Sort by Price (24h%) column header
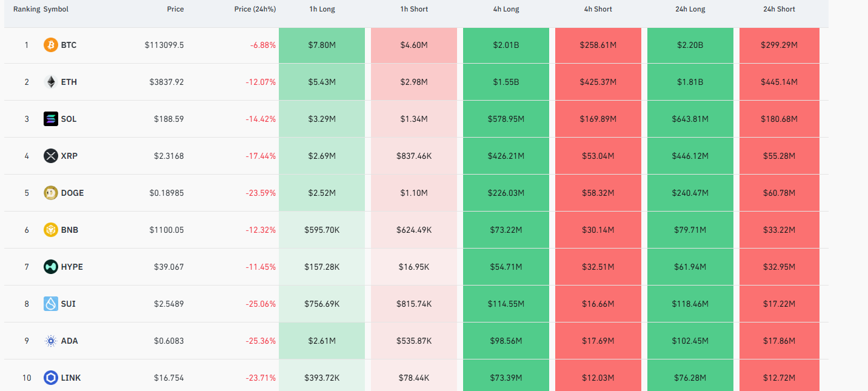This screenshot has height=391, width=868. click(x=255, y=9)
